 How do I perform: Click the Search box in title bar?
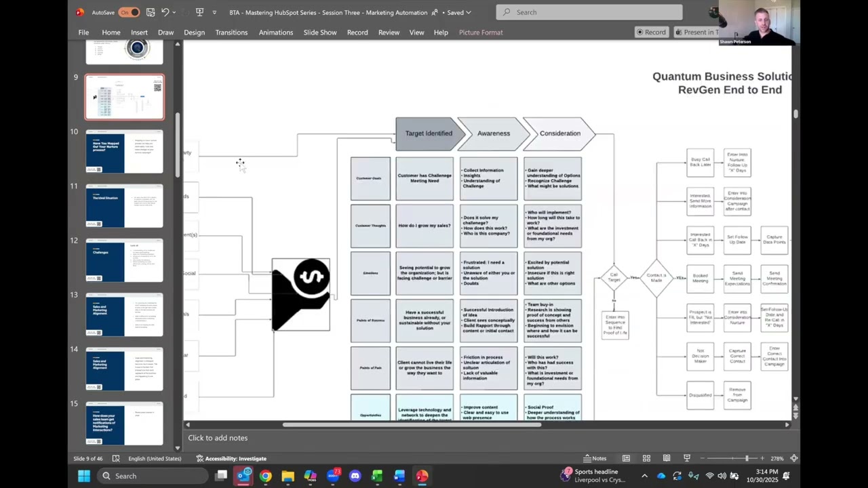pyautogui.click(x=589, y=12)
